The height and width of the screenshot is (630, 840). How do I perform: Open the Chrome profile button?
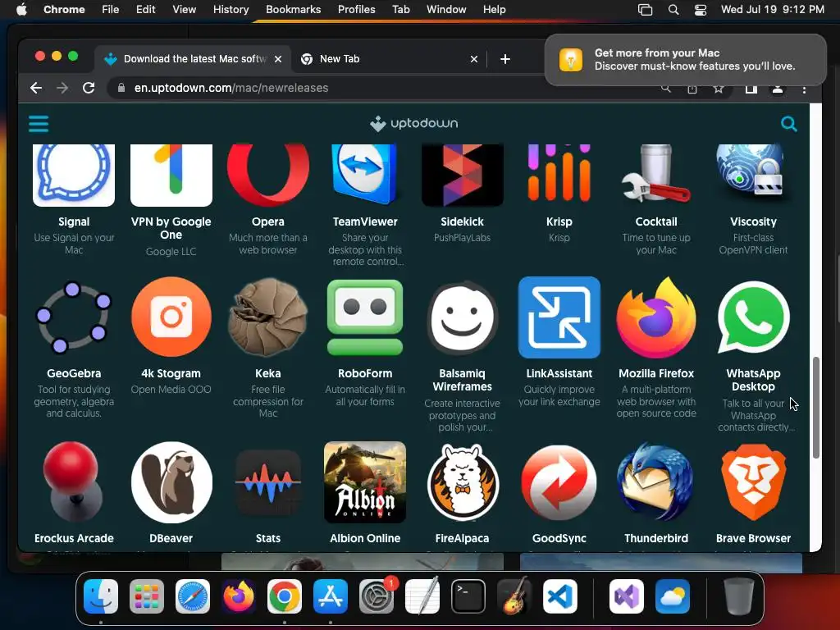[778, 89]
